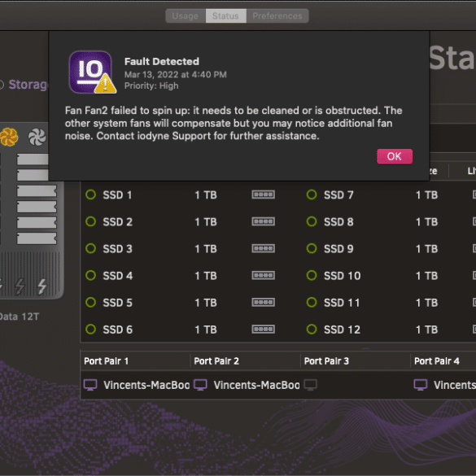The height and width of the screenshot is (476, 476).
Task: Click the SSD 4 module icon
Action: (x=263, y=276)
